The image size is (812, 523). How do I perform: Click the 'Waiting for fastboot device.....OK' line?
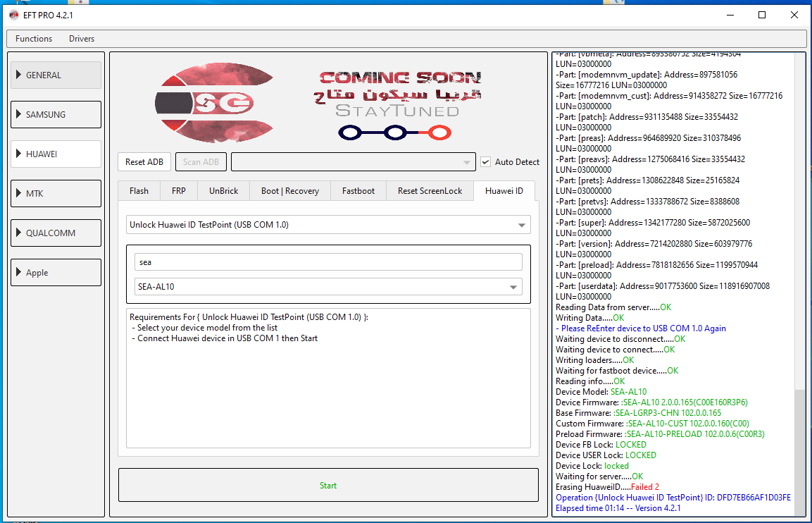[x=617, y=370]
